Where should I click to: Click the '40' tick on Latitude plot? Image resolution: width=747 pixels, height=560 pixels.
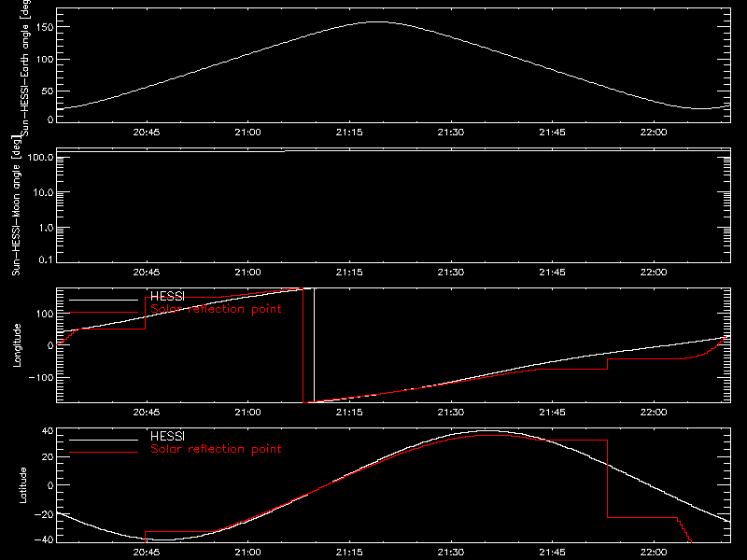[48, 431]
